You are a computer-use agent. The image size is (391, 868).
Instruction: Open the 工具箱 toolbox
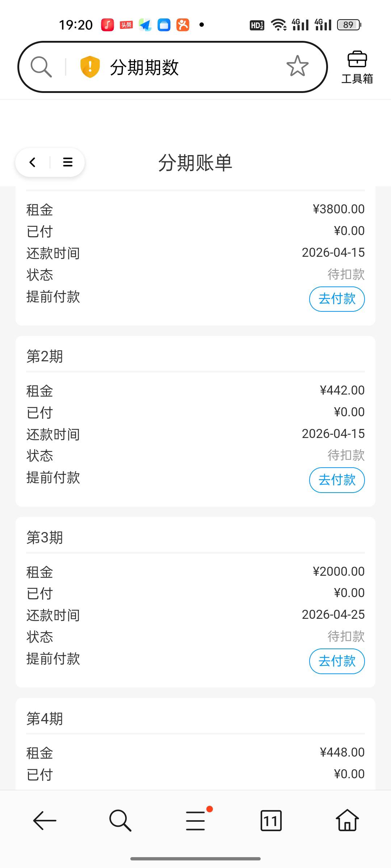coord(357,68)
